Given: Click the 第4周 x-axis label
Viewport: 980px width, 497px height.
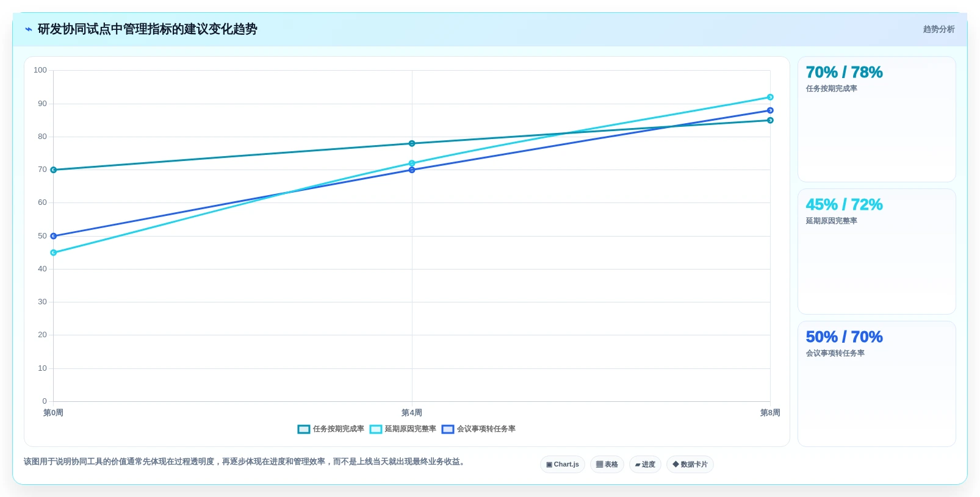Looking at the screenshot, I should pyautogui.click(x=412, y=413).
